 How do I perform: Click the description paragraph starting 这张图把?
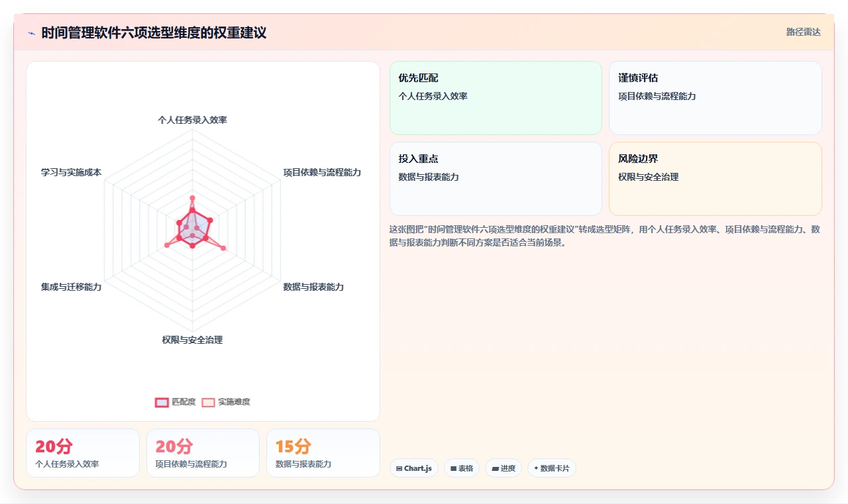606,236
